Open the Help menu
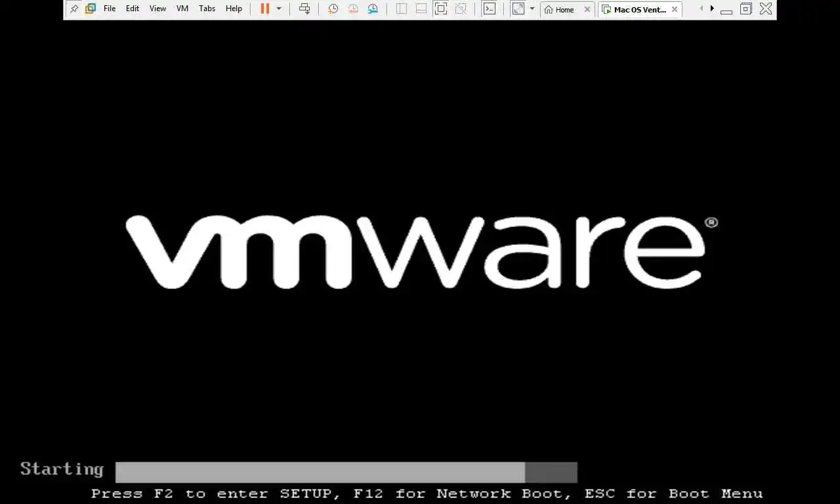840x504 pixels. click(x=234, y=9)
